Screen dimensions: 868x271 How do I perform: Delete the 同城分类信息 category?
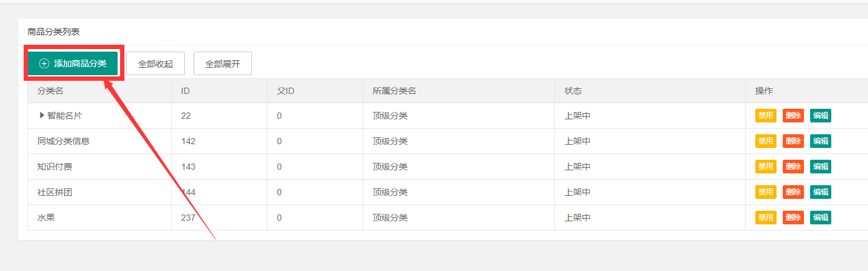tap(793, 141)
